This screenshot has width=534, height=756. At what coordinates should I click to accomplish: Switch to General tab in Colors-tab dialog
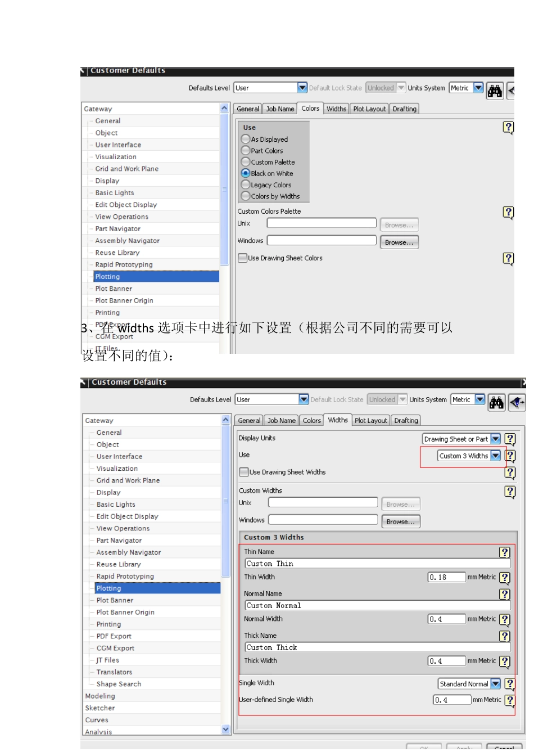point(248,109)
